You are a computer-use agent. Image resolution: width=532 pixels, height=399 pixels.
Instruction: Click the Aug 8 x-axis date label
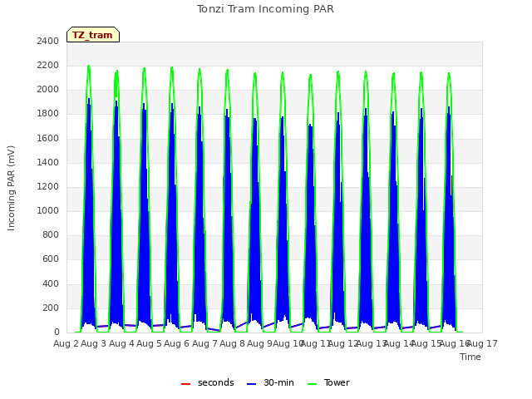(232, 343)
